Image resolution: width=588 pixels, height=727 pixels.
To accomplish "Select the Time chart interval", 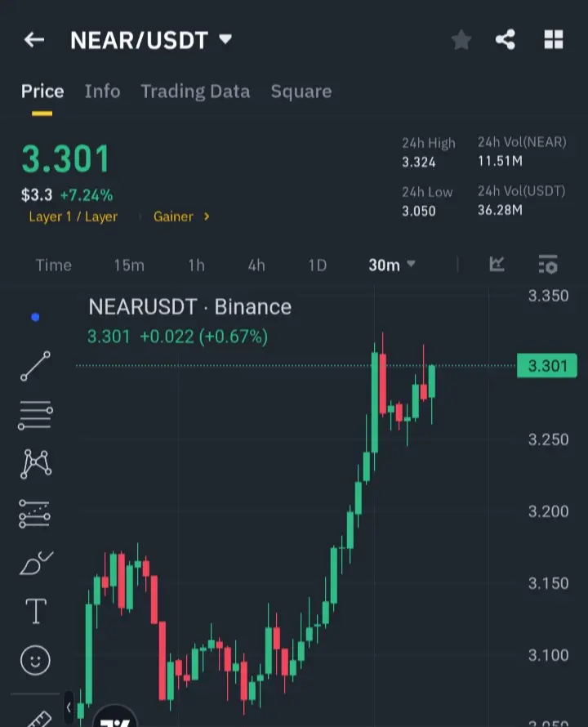I will tap(54, 265).
